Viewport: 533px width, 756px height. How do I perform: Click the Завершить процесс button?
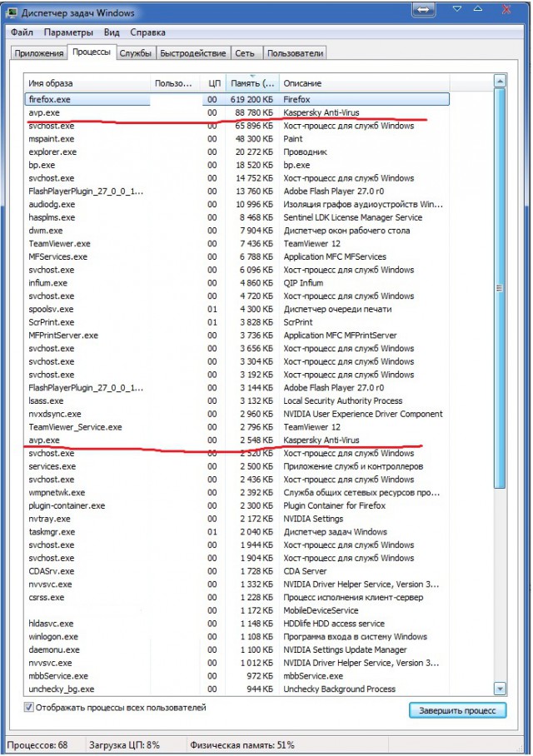457,710
